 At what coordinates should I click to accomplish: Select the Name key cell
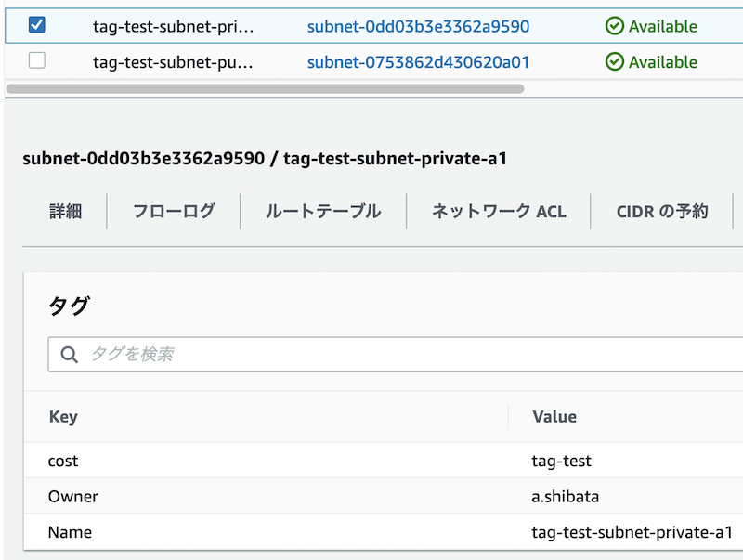tap(70, 532)
